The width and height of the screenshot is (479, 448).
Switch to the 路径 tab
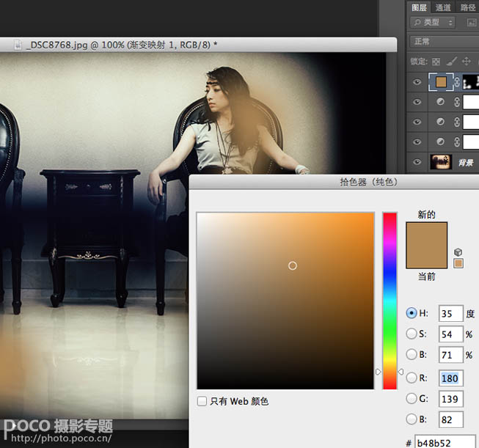467,7
